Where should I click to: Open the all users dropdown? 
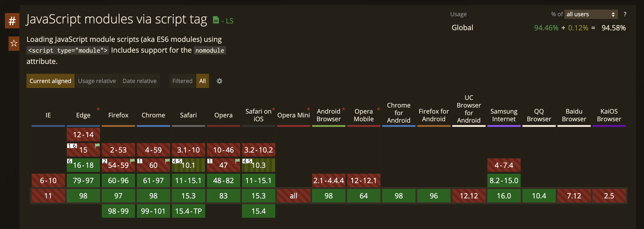click(x=591, y=14)
